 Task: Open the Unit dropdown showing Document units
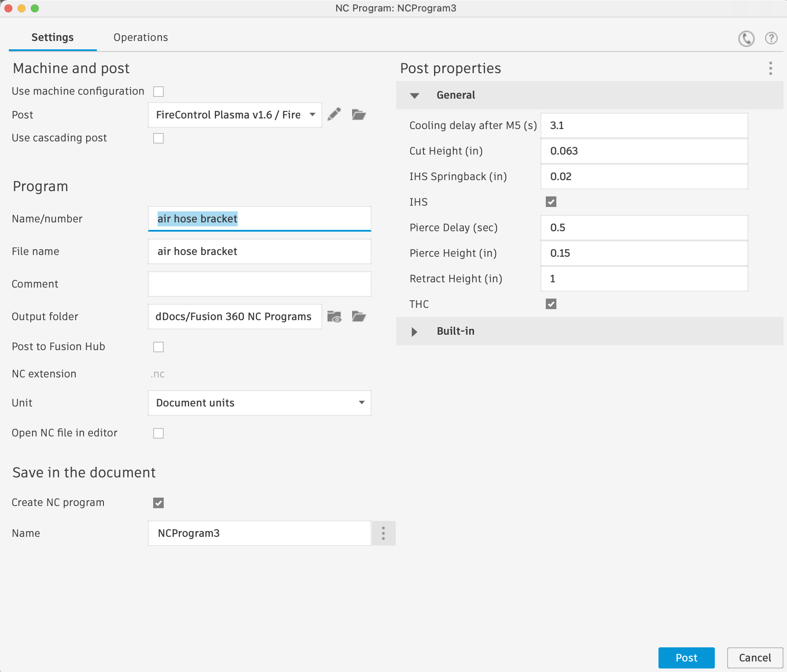tap(260, 403)
